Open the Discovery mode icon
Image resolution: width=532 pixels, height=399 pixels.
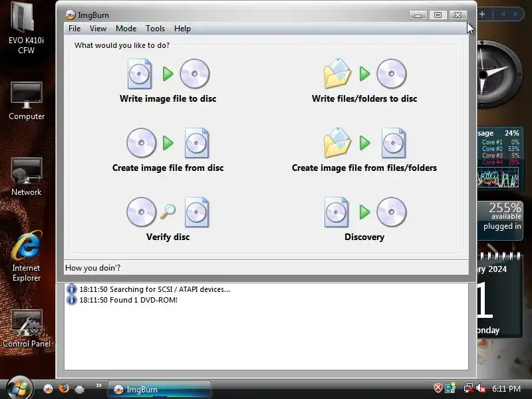[x=364, y=212]
